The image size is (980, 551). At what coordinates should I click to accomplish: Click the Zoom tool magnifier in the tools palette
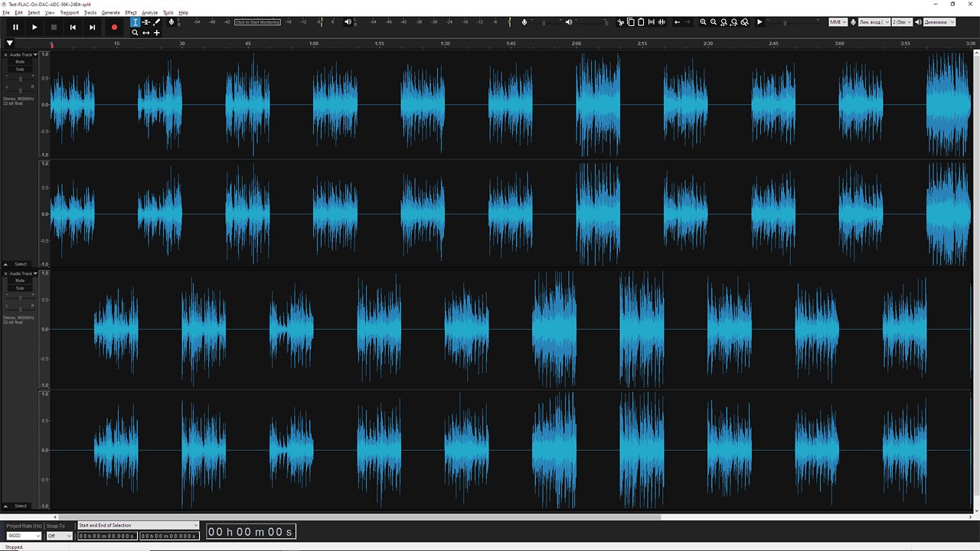pyautogui.click(x=135, y=33)
